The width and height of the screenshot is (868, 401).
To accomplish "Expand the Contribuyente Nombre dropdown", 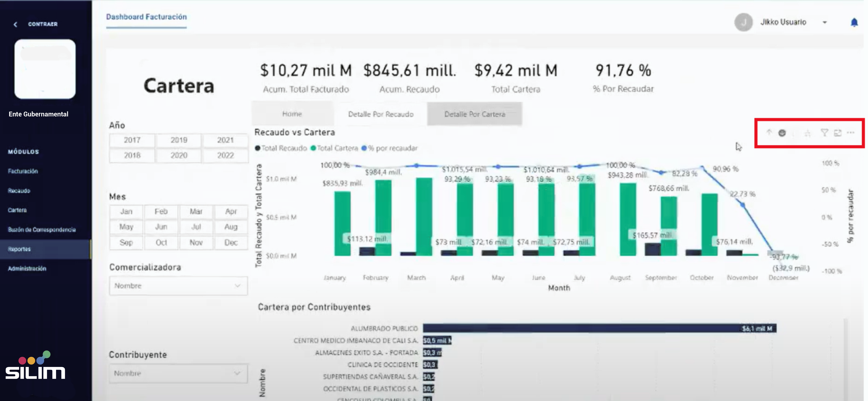I will 178,373.
